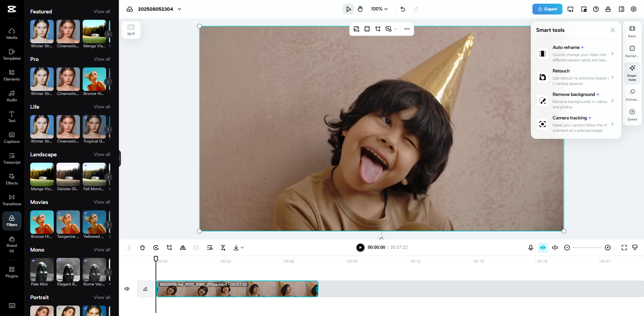Enable fullscreen preview mode
Screen dimensions: 644x316
point(624,248)
